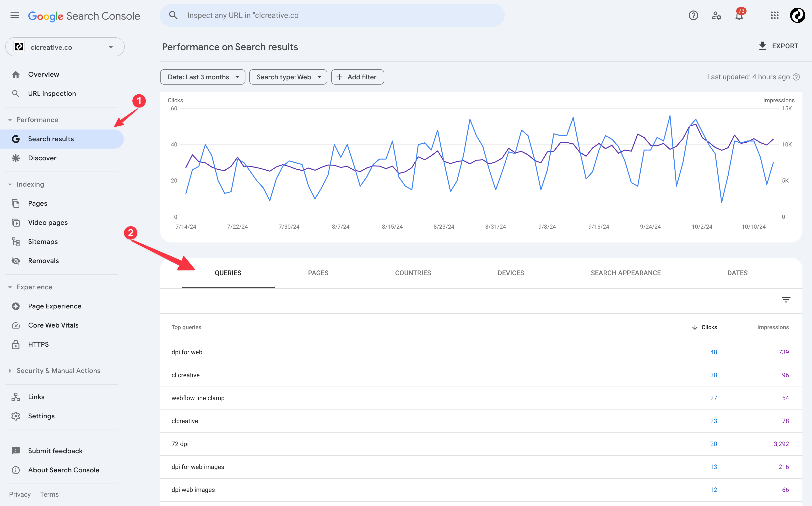The width and height of the screenshot is (812, 506).
Task: Sort the table by Impressions column
Action: point(773,327)
